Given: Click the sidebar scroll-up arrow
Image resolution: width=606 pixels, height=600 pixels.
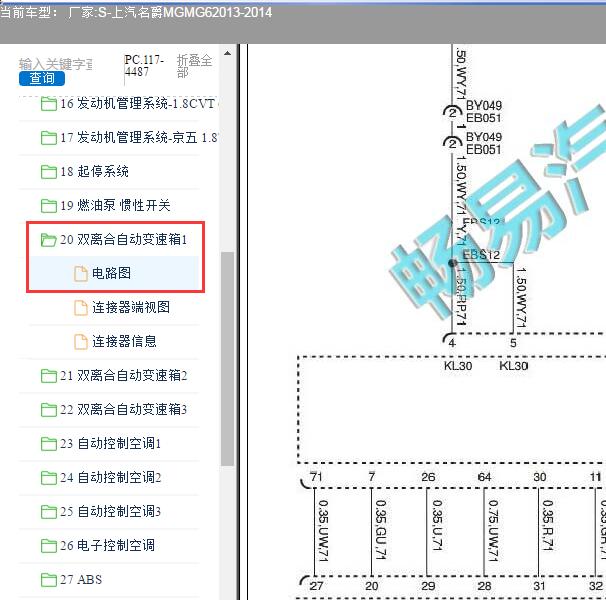Looking at the screenshot, I should coord(228,53).
